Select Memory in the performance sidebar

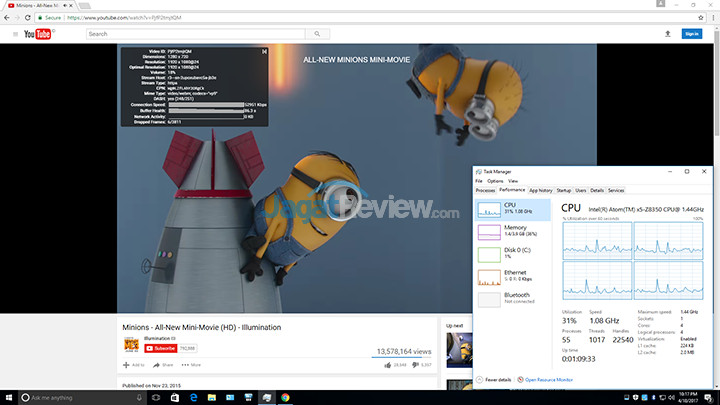tap(512, 231)
